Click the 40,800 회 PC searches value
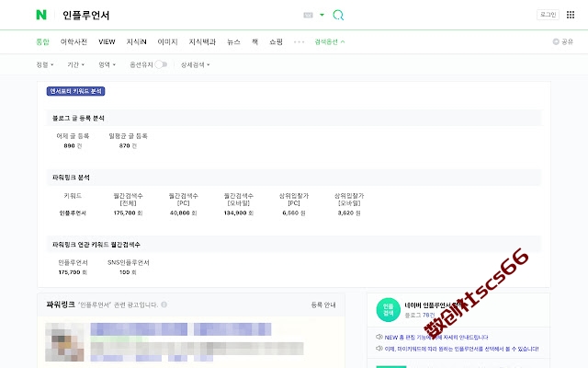This screenshot has height=368, width=588. pyautogui.click(x=184, y=213)
